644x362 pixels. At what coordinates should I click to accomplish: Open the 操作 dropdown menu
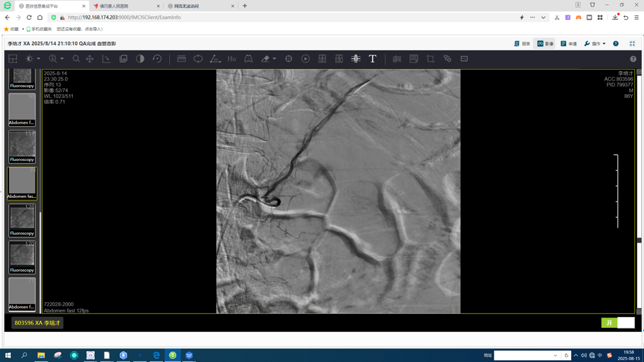pyautogui.click(x=595, y=44)
